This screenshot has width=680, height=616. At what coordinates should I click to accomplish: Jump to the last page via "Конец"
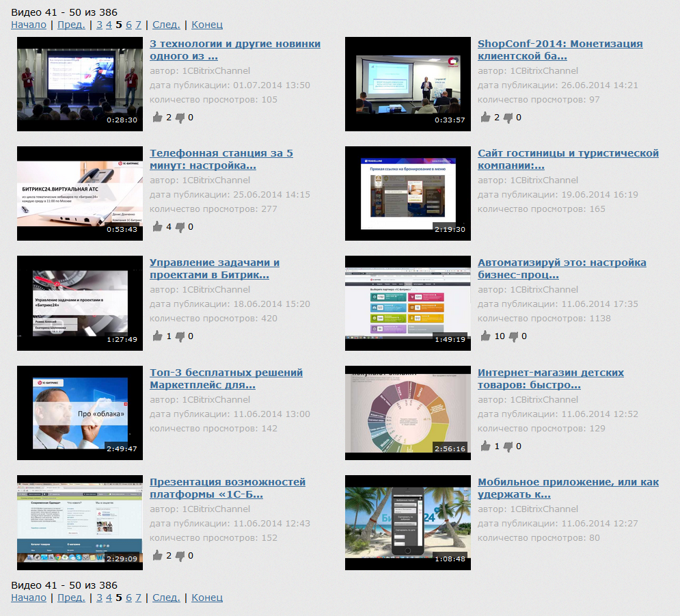(206, 24)
